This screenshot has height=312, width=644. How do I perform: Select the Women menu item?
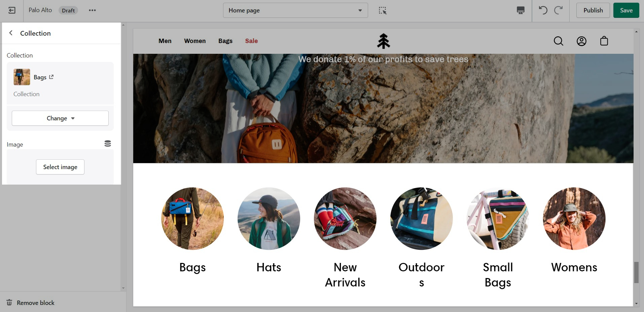[x=195, y=41]
